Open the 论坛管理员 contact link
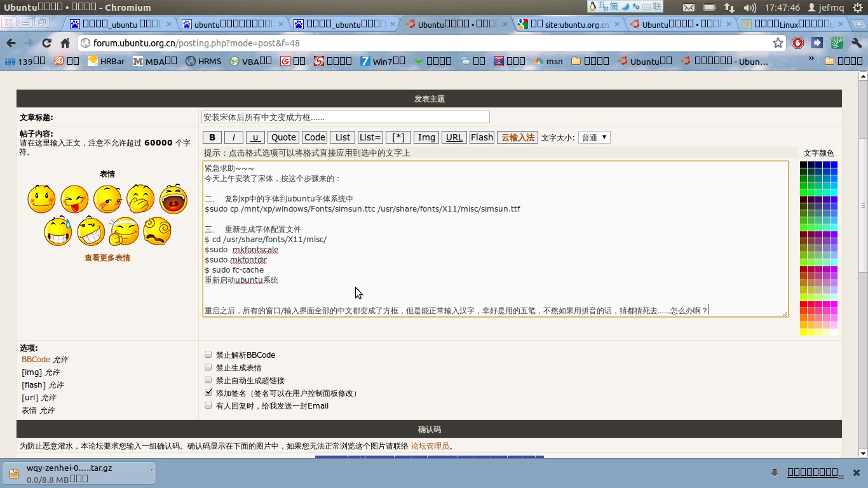The height and width of the screenshot is (488, 868). (430, 446)
